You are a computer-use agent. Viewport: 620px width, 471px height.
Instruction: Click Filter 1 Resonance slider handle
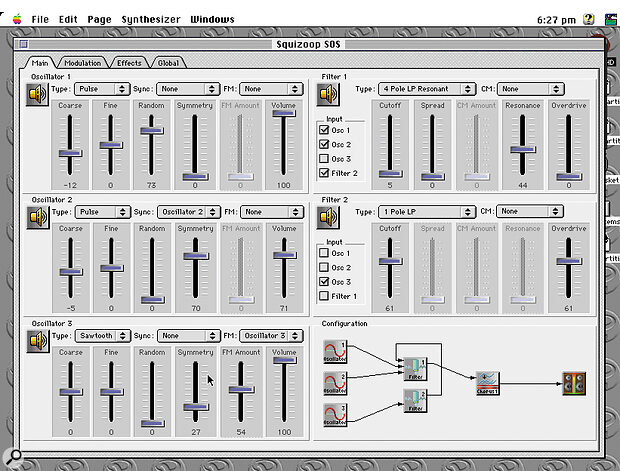pos(522,149)
